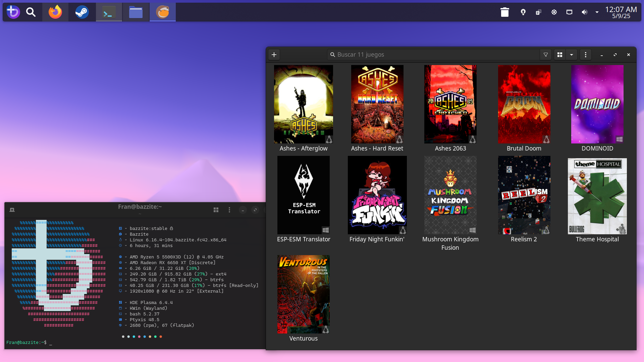
Task: Launch Firefox from the taskbar
Action: pos(55,12)
